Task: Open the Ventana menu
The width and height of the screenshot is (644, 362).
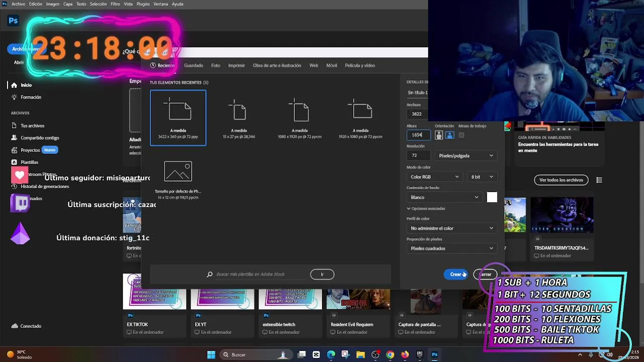Action: [160, 4]
